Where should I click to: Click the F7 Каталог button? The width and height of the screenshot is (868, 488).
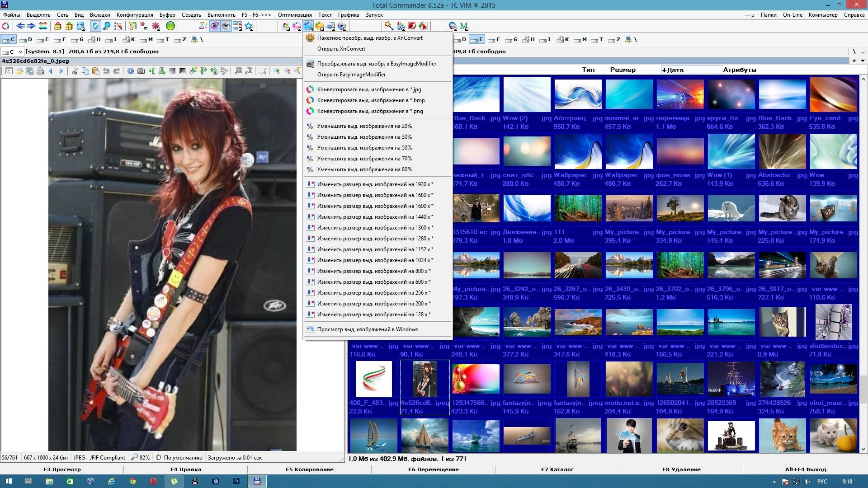coord(557,469)
